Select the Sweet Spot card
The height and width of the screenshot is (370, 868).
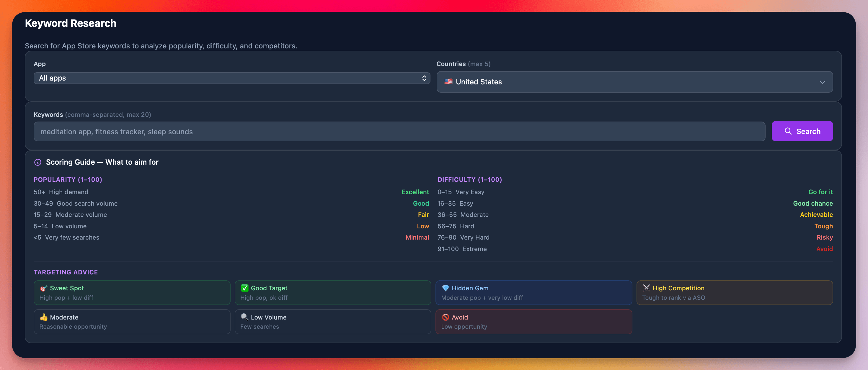(x=132, y=293)
